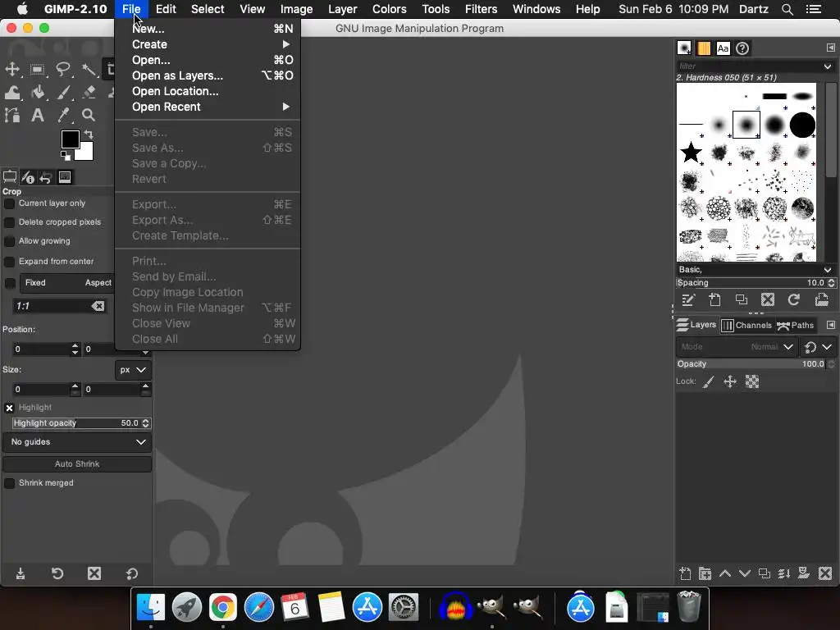Image resolution: width=840 pixels, height=630 pixels.
Task: Open the Filters menu
Action: (x=481, y=9)
